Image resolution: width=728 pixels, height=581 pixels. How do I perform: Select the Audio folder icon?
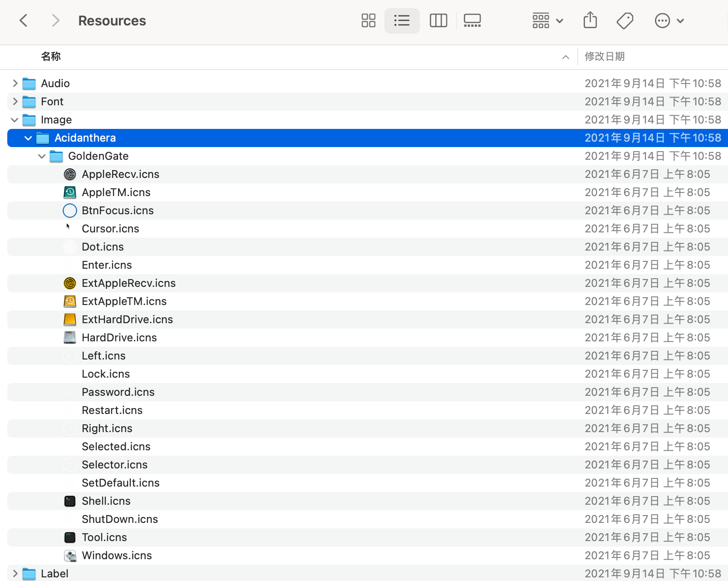point(29,84)
